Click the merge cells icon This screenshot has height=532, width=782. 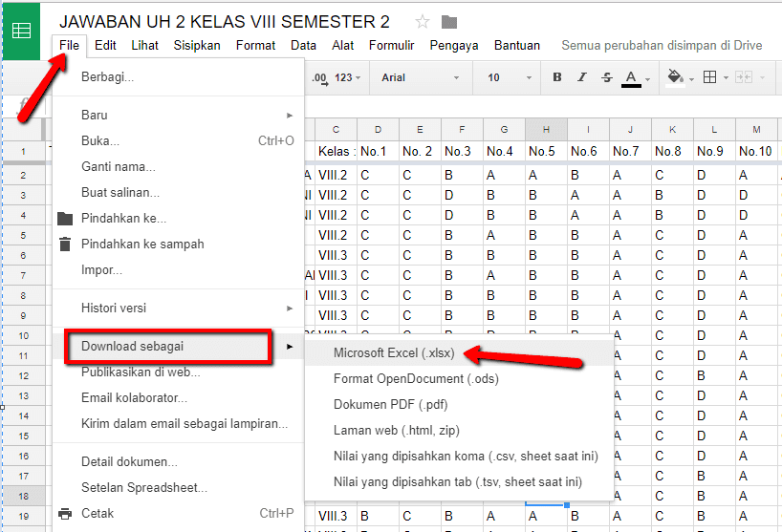744,77
